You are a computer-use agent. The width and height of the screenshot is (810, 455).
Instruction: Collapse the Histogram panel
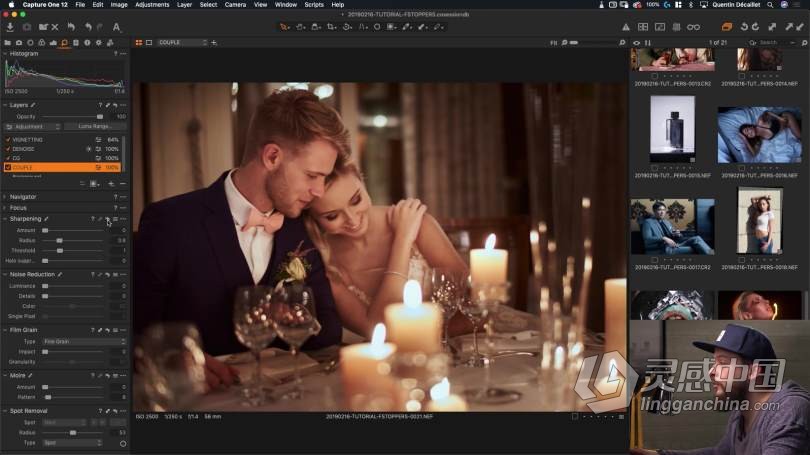[x=5, y=54]
